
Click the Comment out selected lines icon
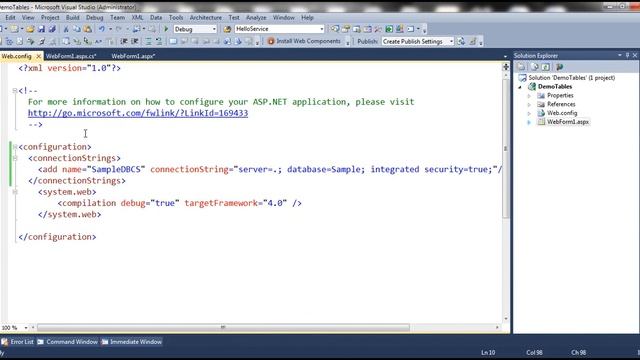(x=148, y=41)
